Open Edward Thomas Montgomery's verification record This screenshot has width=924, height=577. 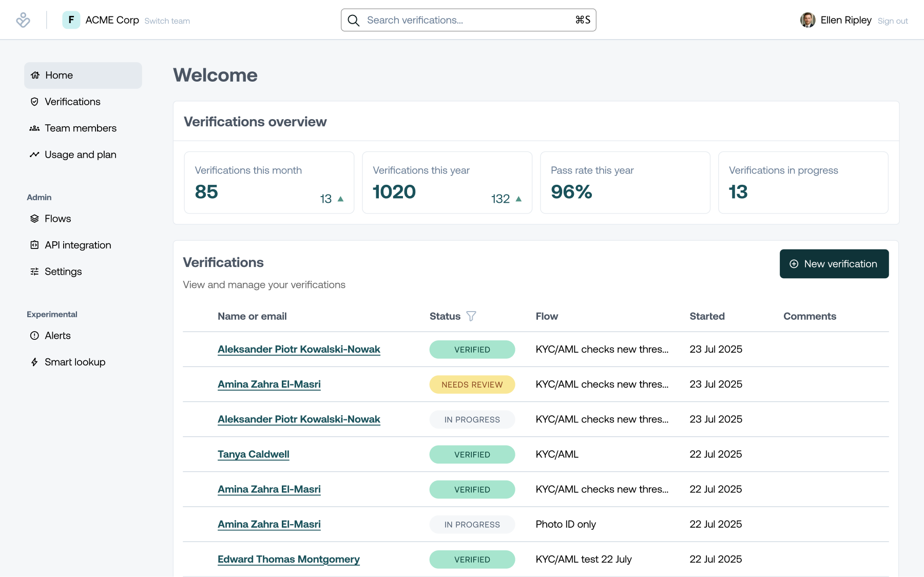(x=288, y=559)
